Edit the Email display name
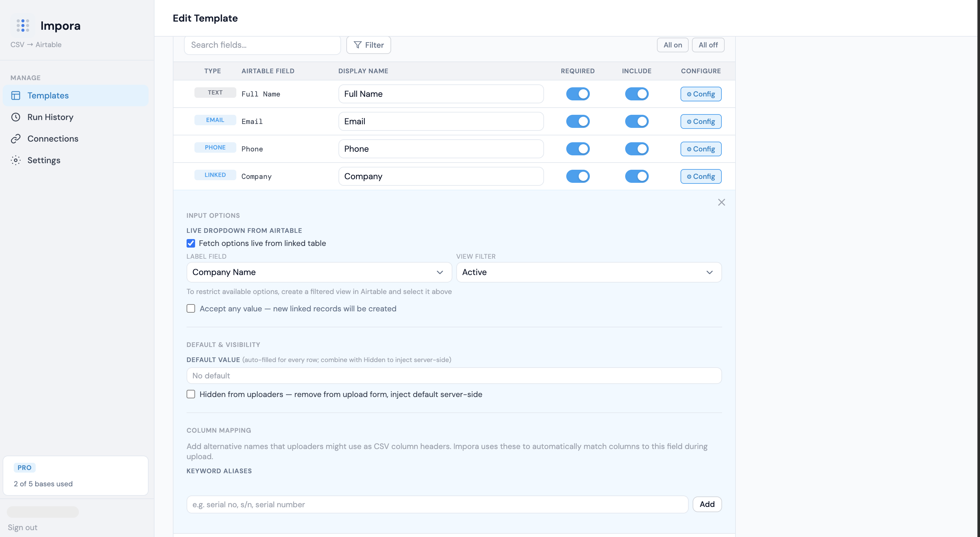 tap(441, 121)
